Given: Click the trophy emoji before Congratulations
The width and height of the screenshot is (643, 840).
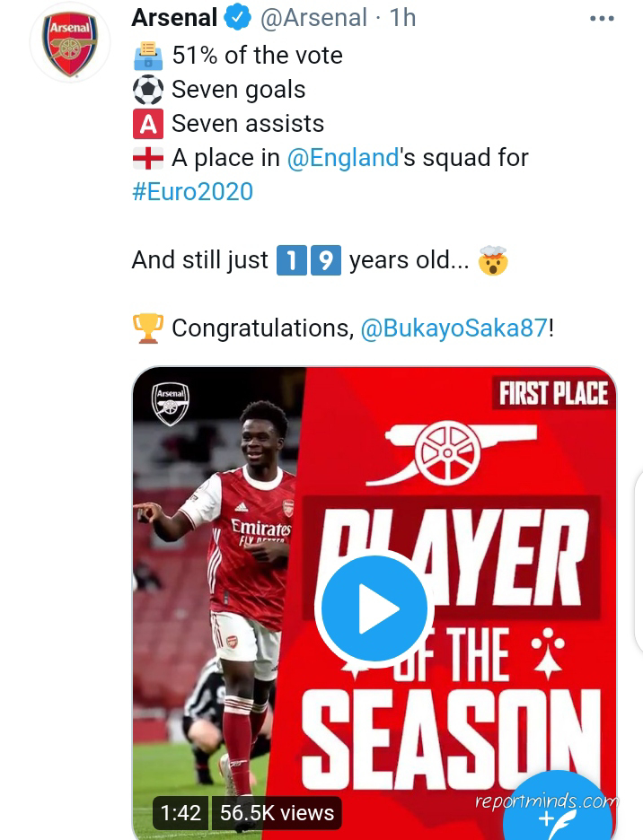Looking at the screenshot, I should 148,328.
